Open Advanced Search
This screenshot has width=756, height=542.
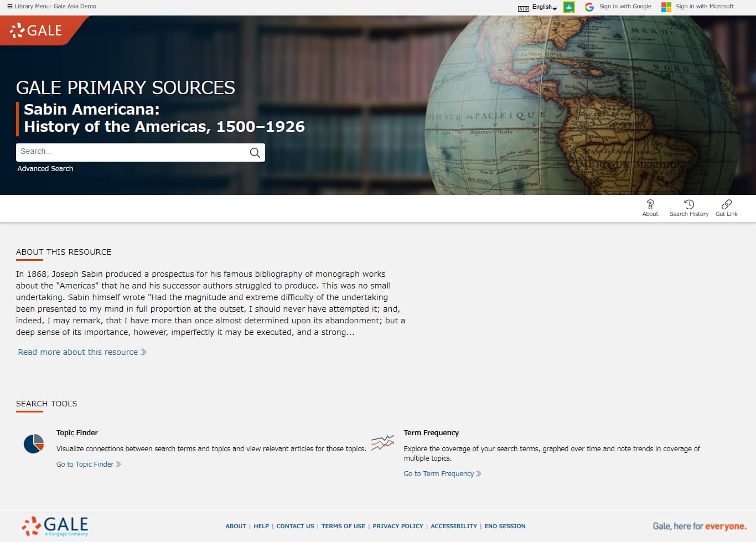[x=45, y=168]
